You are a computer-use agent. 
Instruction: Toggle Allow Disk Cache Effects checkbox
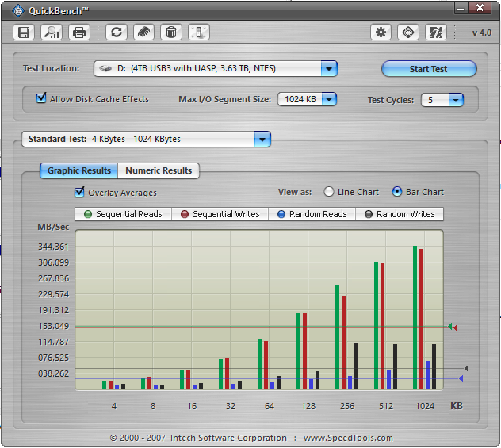tap(41, 99)
